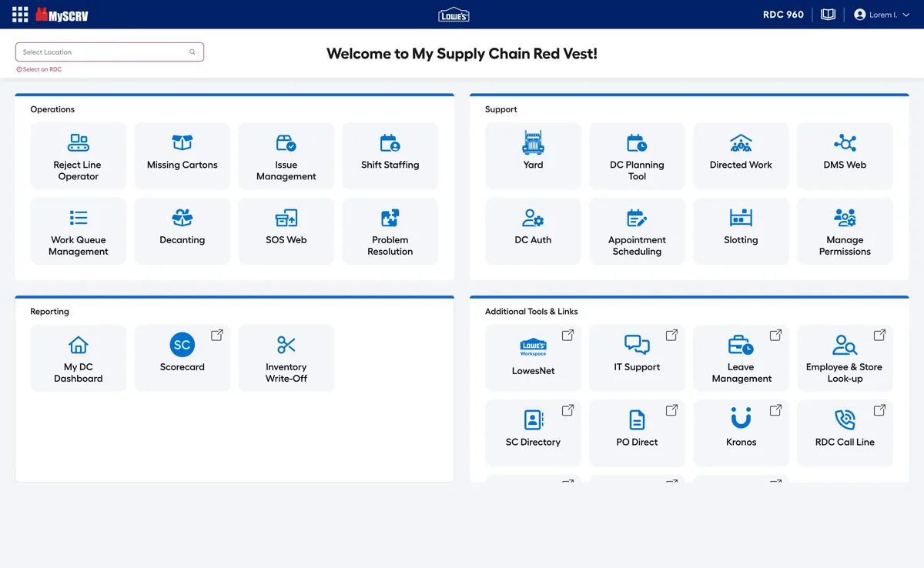Viewport: 924px width, 568px height.
Task: Open the My DC Dashboard tile
Action: (x=79, y=358)
